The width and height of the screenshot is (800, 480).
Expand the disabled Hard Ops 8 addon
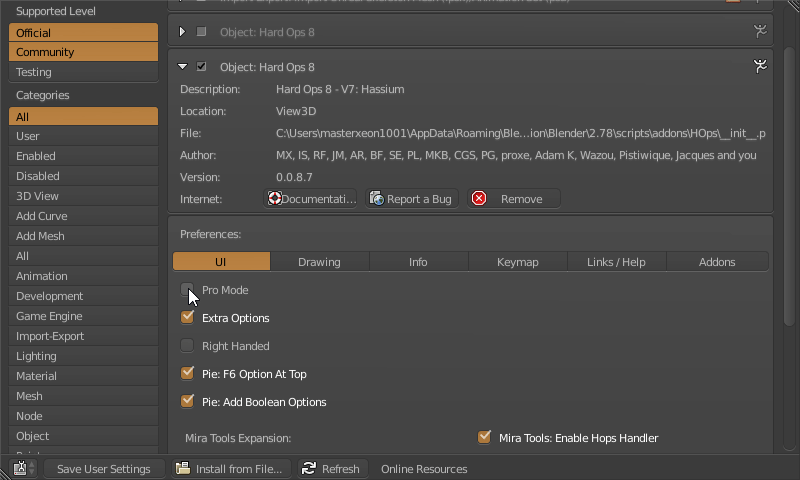click(x=183, y=32)
